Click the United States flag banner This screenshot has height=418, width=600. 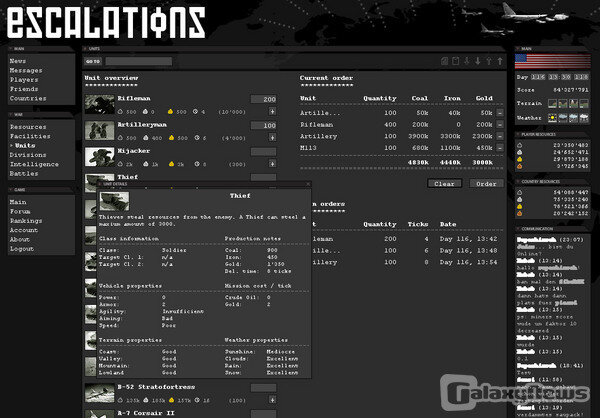point(553,61)
